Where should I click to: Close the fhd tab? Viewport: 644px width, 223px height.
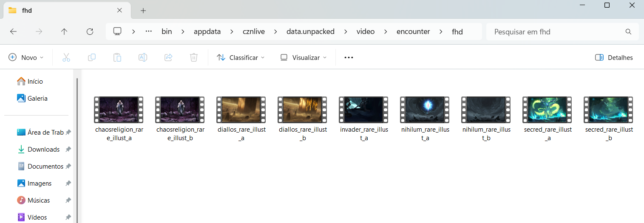119,10
